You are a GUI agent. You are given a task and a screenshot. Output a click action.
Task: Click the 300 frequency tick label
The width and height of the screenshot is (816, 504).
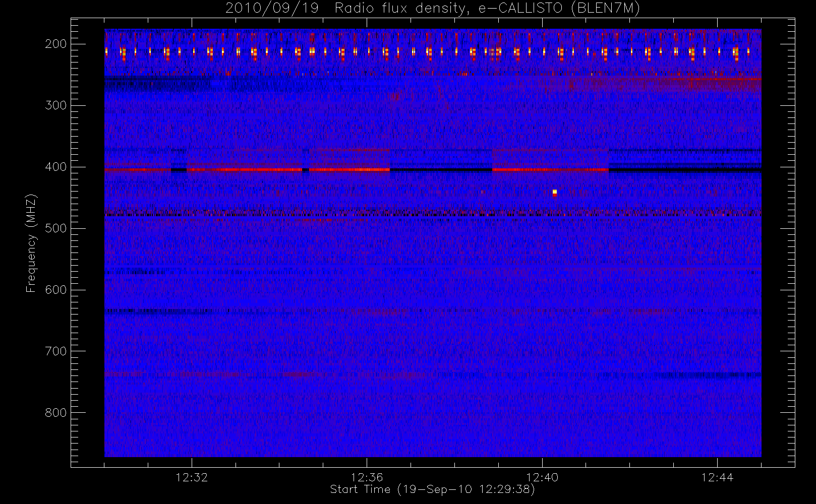coord(55,105)
